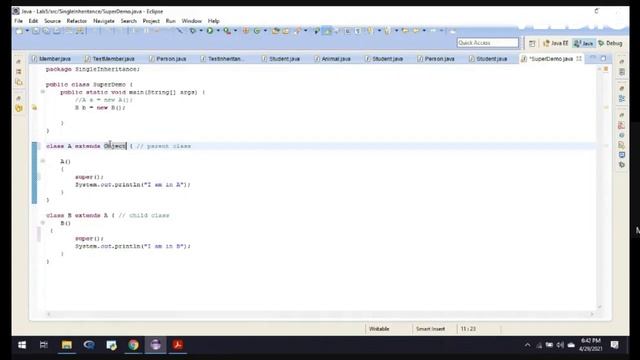640x360 pixels.
Task: Open the Refactor menu
Action: [77, 21]
